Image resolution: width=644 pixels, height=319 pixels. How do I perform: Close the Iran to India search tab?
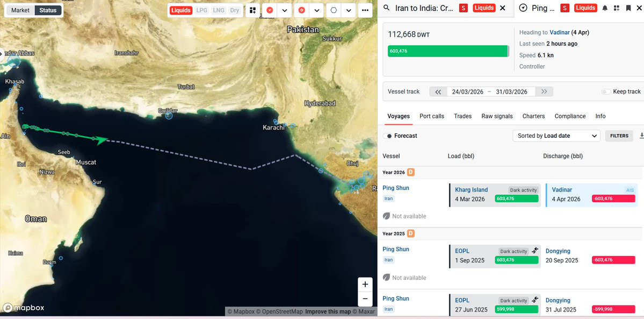point(502,8)
